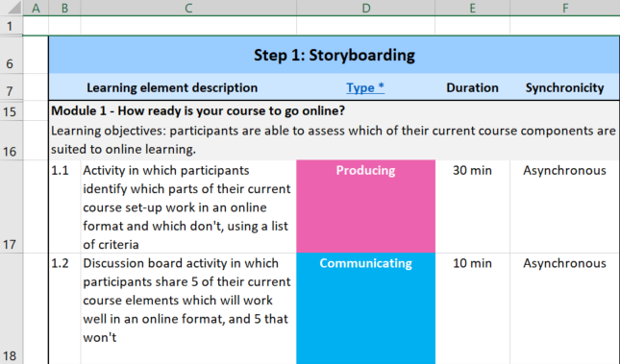Select row 7 header
The image size is (620, 364).
click(12, 87)
